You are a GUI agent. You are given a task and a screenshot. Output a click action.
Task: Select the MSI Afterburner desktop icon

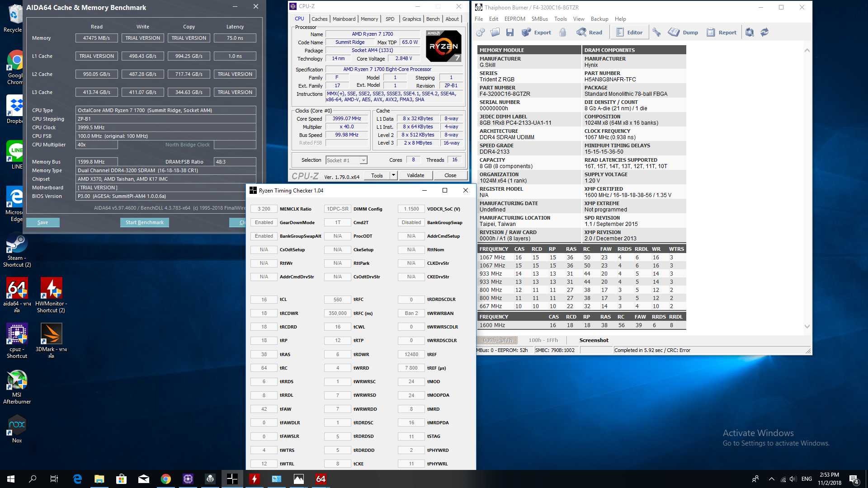[17, 387]
